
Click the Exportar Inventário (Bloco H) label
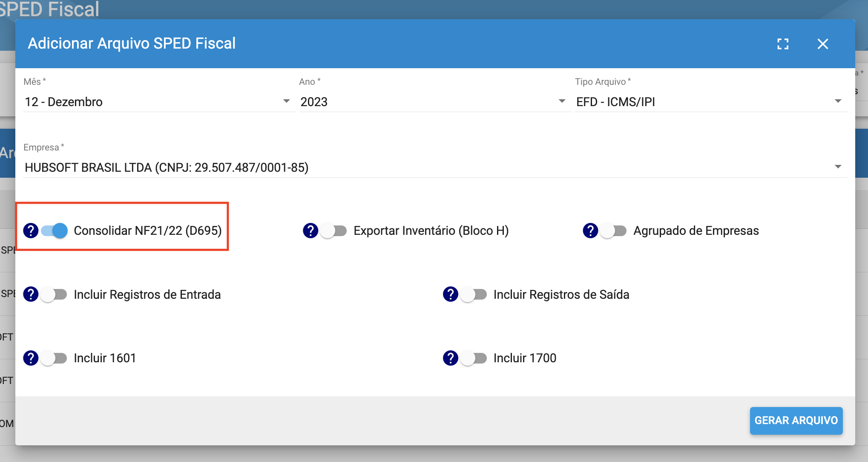(431, 231)
